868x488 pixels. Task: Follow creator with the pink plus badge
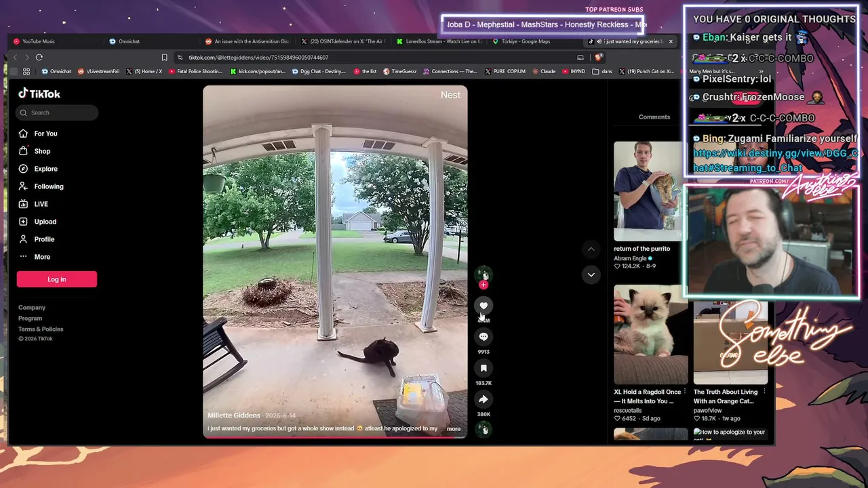pos(484,285)
